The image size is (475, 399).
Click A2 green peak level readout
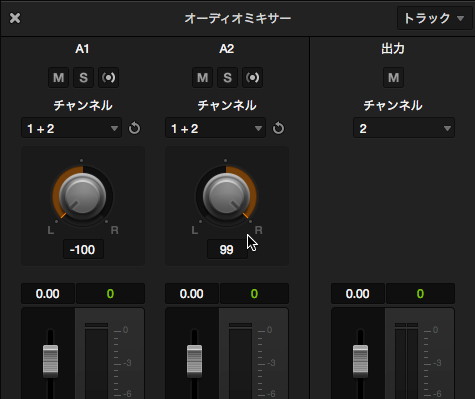254,294
